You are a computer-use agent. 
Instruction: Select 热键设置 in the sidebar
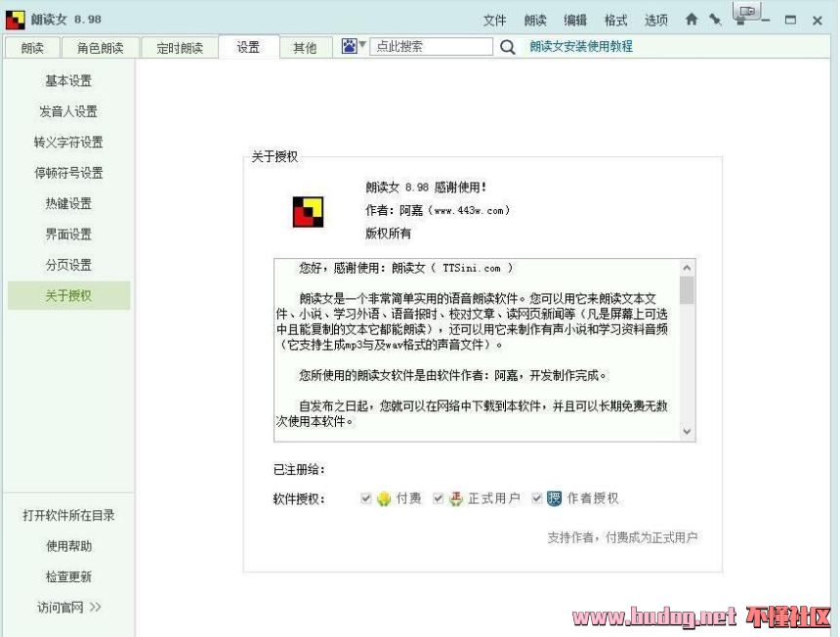[x=68, y=203]
